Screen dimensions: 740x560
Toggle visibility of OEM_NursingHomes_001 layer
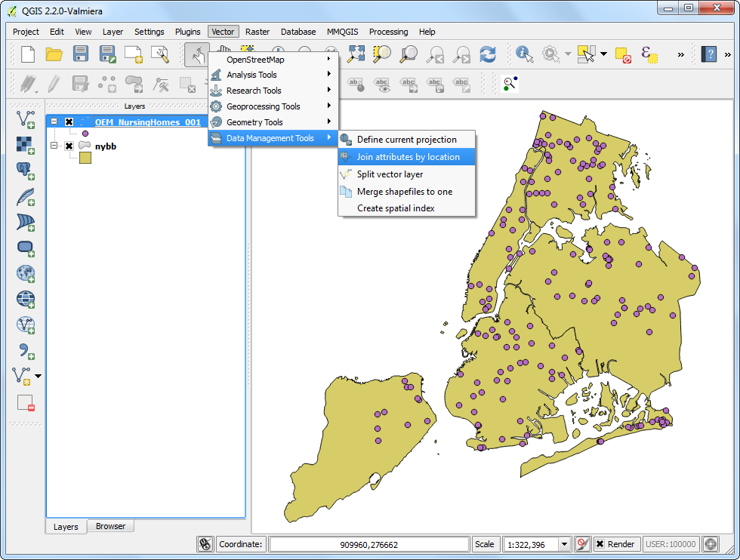click(x=69, y=122)
